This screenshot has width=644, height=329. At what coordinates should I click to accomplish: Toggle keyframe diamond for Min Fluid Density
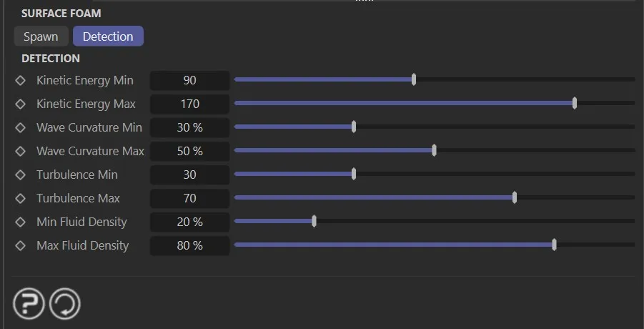point(21,222)
